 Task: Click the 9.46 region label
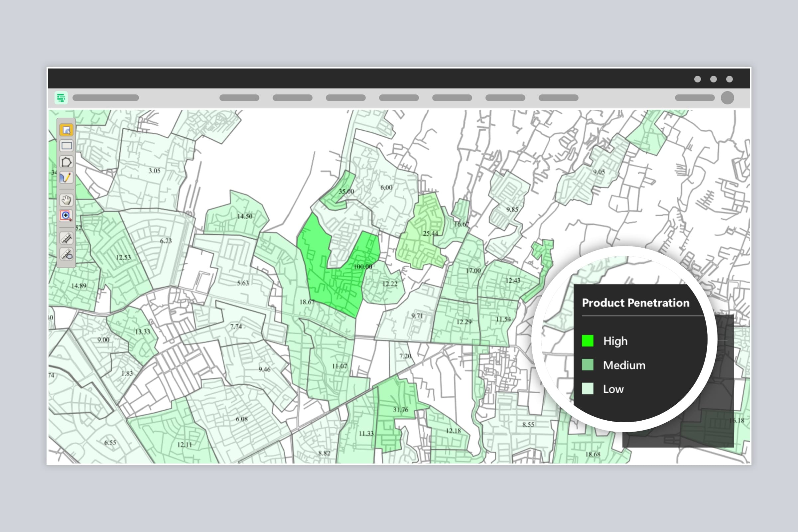(264, 369)
